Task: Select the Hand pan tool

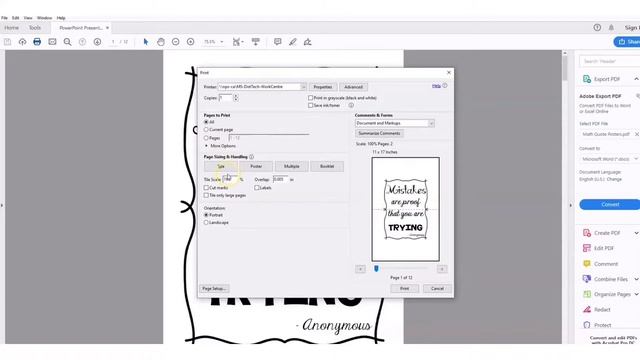Action: 161,42
